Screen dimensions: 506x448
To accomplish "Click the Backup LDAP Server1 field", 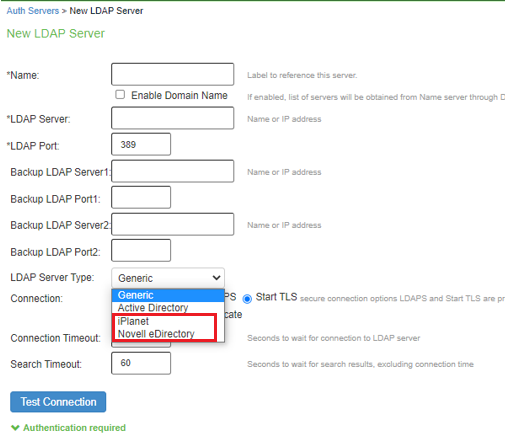I will coord(172,171).
